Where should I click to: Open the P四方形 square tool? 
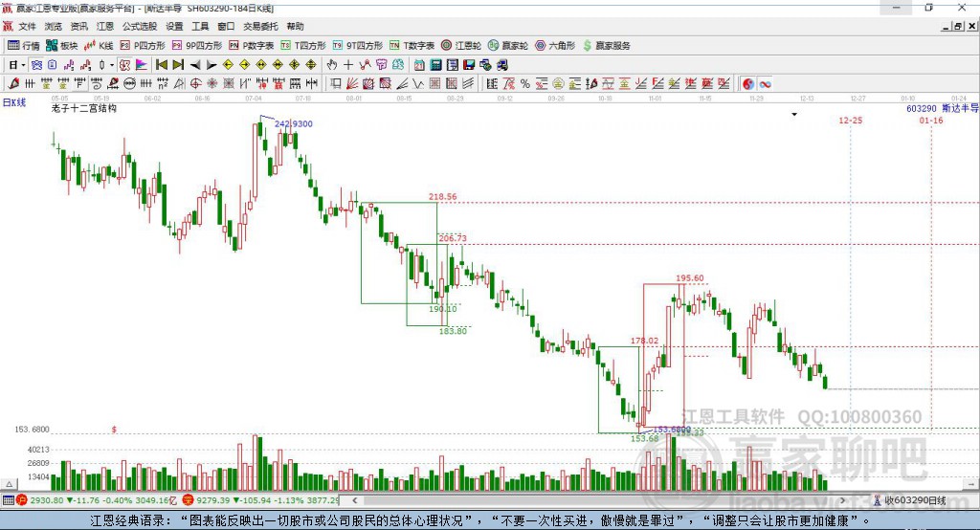tap(143, 46)
